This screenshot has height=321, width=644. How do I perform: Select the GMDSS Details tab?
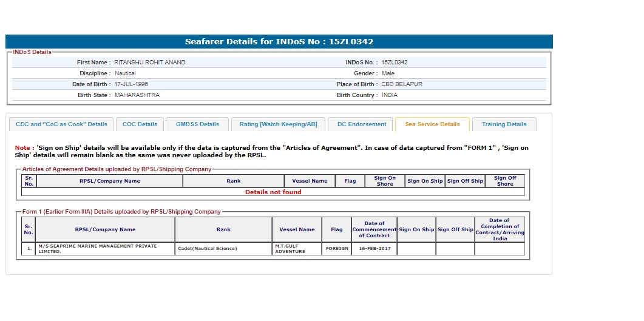click(x=197, y=124)
